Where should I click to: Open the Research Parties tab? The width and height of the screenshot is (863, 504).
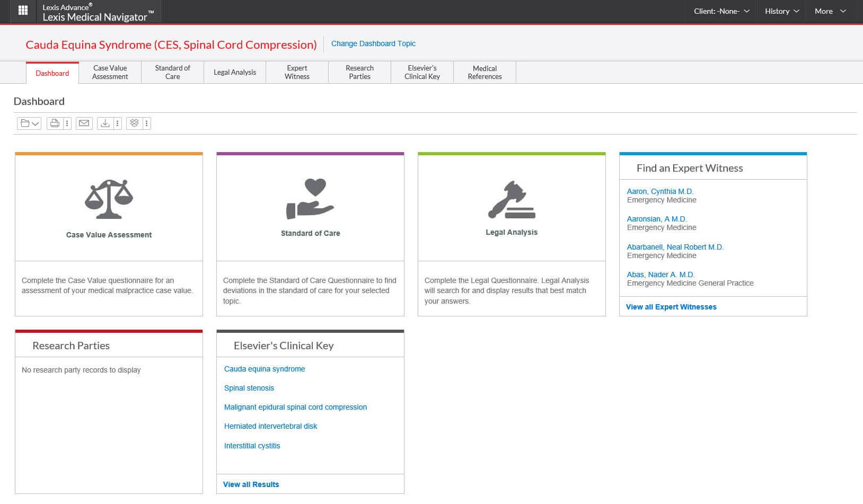(x=360, y=72)
